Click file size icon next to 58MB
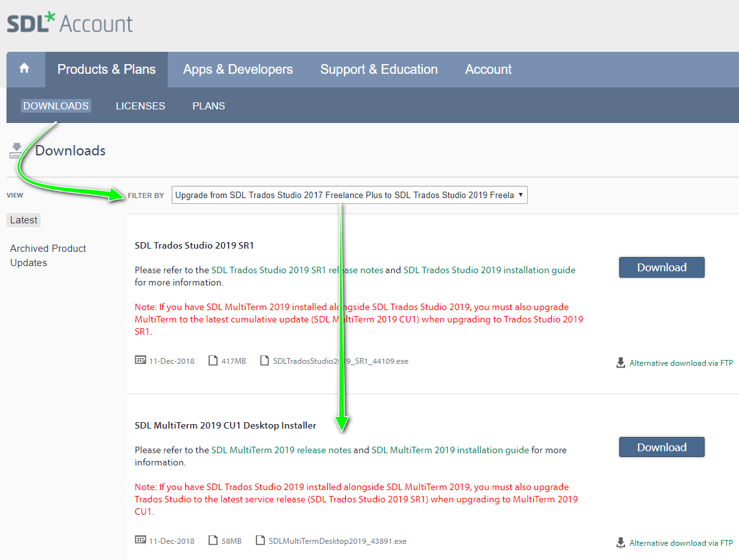The image size is (739, 560). coord(213,540)
